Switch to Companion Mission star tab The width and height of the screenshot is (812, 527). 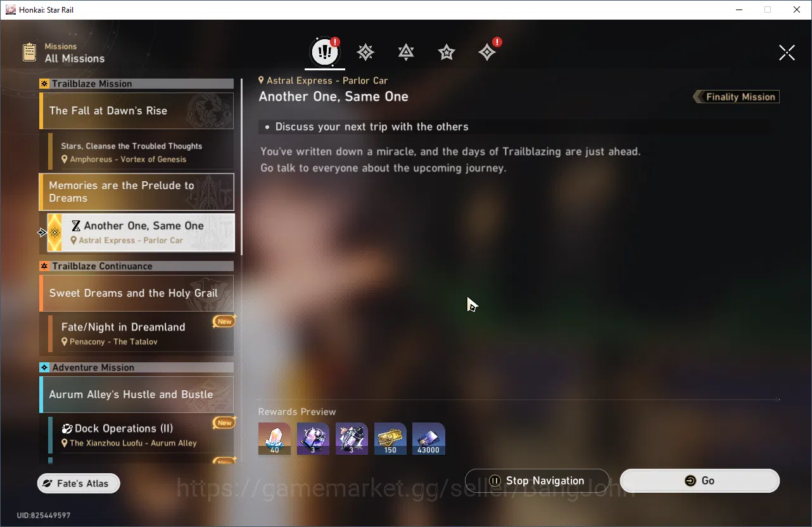(447, 53)
